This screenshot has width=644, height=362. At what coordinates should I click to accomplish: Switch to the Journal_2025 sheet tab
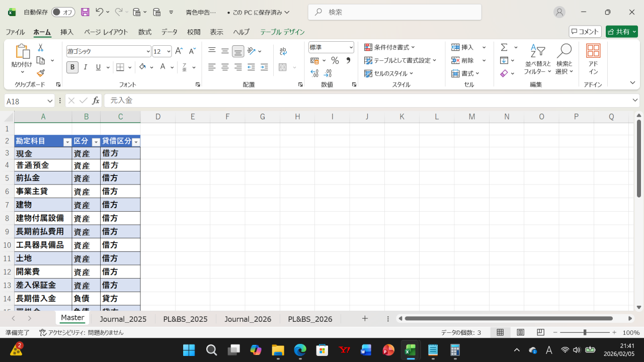(123, 319)
